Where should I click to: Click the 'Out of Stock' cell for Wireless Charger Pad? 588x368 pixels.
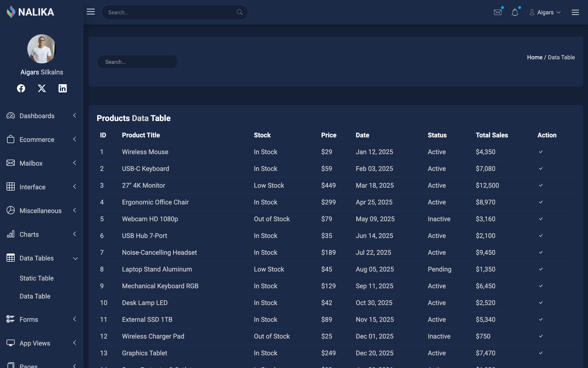(x=272, y=336)
